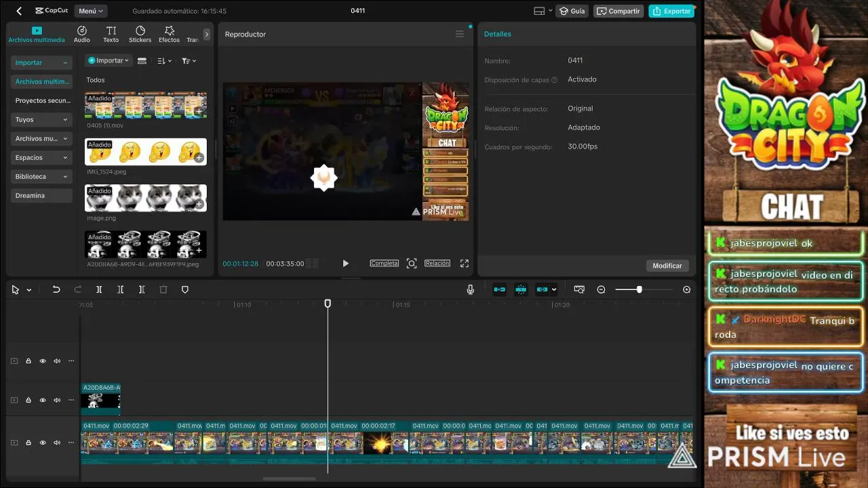The width and height of the screenshot is (868, 488).
Task: Select the A20D8A6B clip on timeline
Action: point(100,399)
